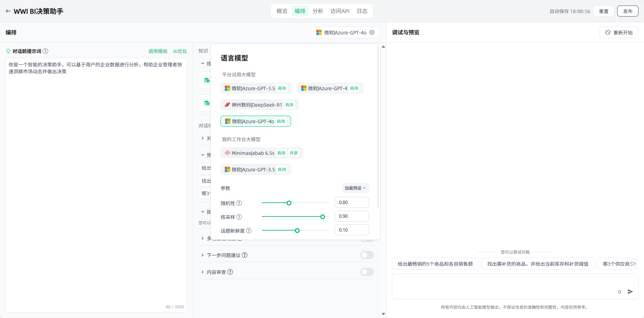Expand the 内容审查 section

pyautogui.click(x=203, y=272)
